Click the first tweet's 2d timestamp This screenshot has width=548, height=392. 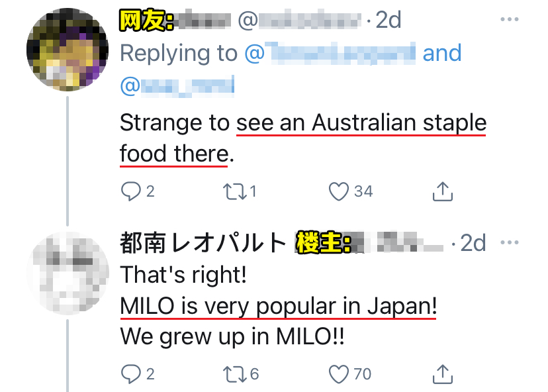click(388, 21)
